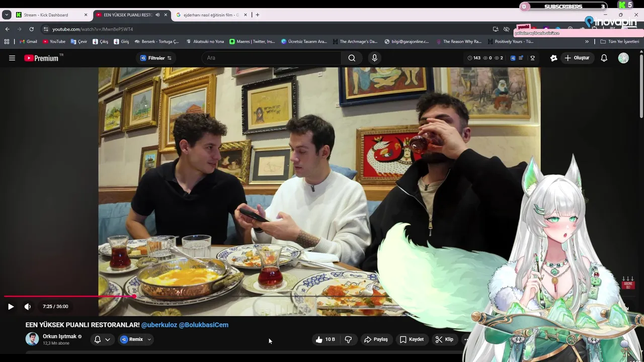This screenshot has width=644, height=362.
Task: Open the Çıkış bookmark
Action: click(x=100, y=42)
